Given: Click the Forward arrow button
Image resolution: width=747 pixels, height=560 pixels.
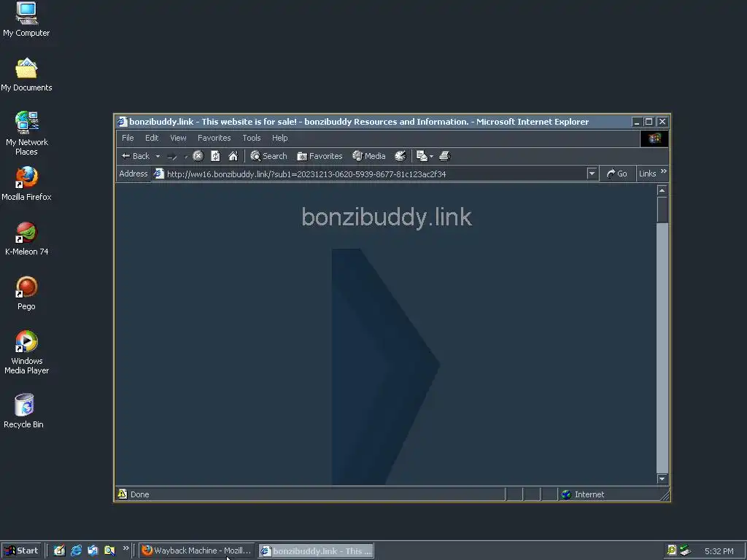Looking at the screenshot, I should pos(172,156).
